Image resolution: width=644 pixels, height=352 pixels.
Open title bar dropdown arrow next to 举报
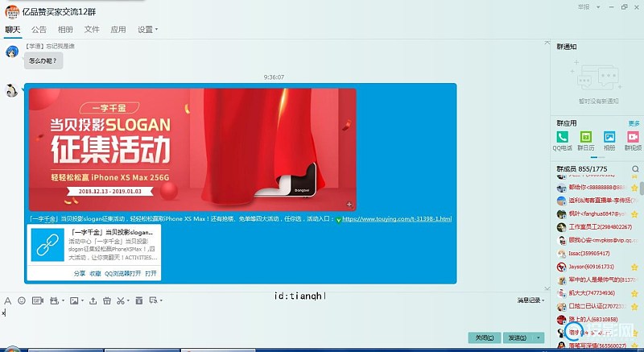click(598, 7)
